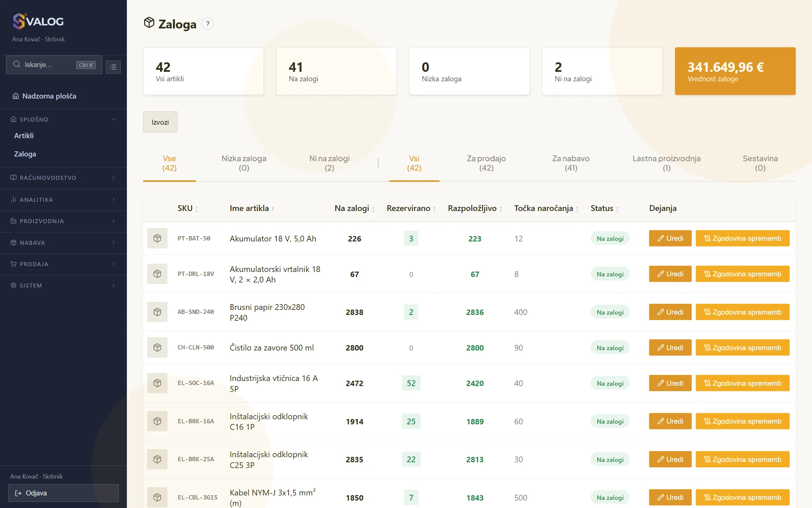812x508 pixels.
Task: Sort by Ime artikla arrow
Action: (273, 209)
